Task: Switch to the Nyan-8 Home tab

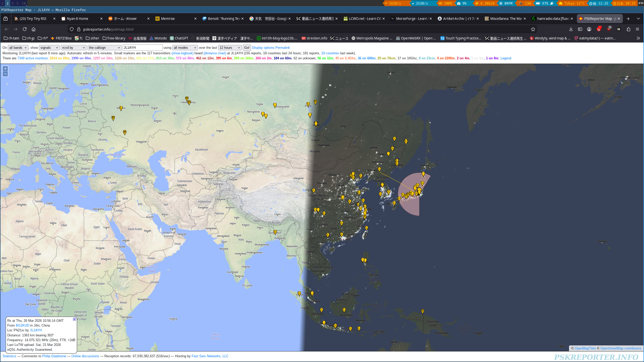Action: click(x=82, y=19)
